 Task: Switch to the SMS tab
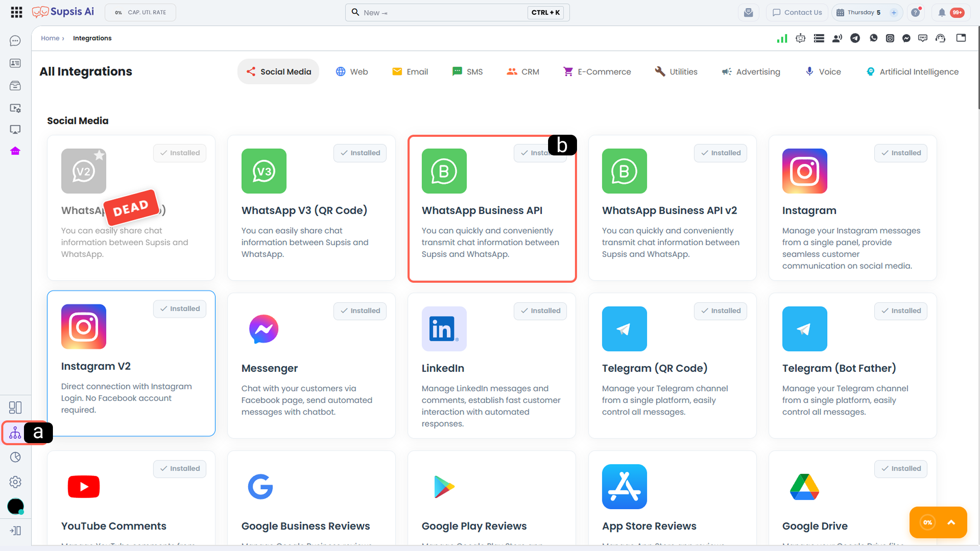(467, 72)
